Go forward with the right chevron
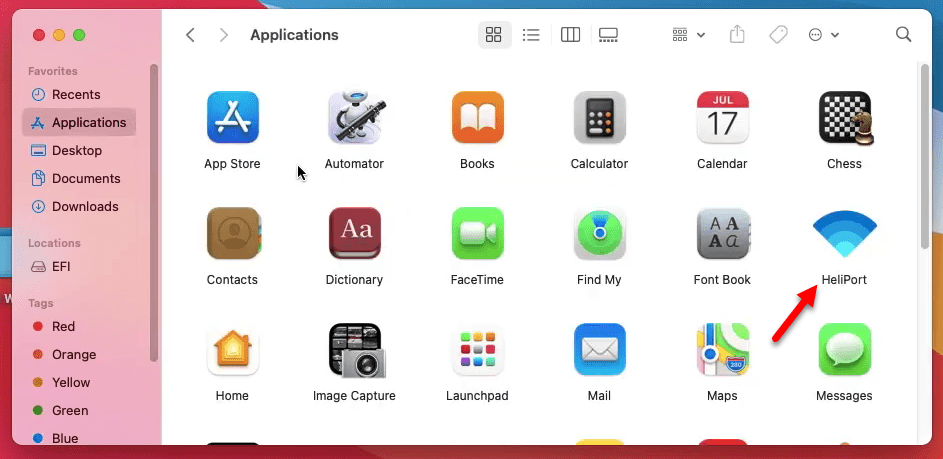 click(224, 35)
